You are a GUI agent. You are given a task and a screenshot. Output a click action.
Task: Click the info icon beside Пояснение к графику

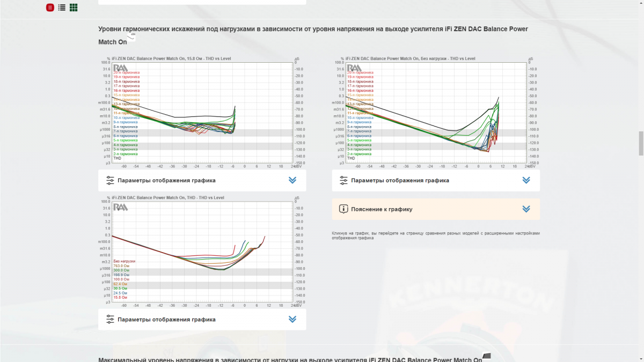click(343, 209)
